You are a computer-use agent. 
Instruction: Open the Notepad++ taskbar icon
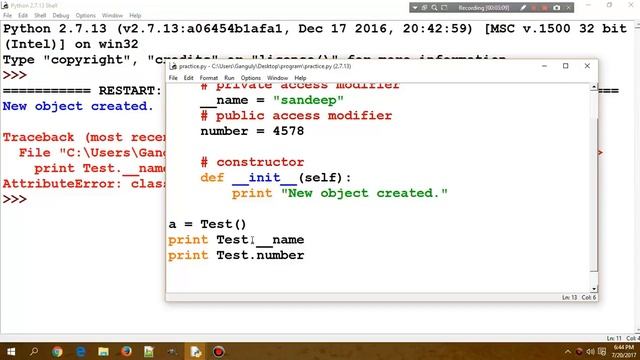coord(149,351)
